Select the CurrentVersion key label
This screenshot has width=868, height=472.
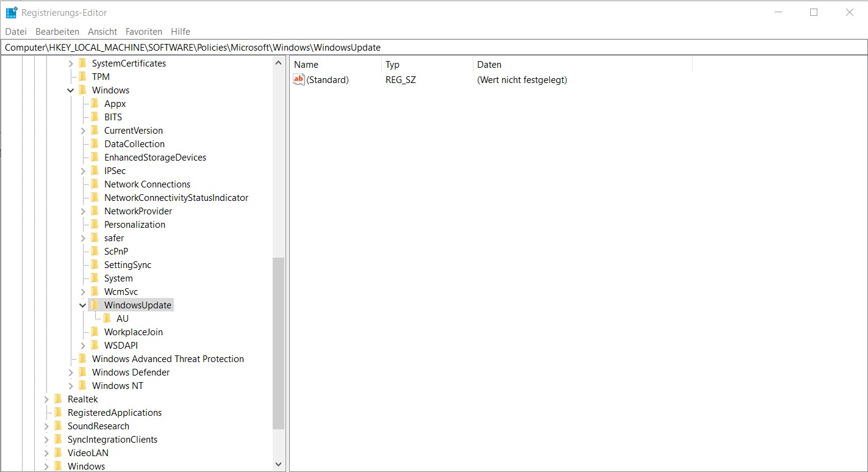tap(134, 131)
